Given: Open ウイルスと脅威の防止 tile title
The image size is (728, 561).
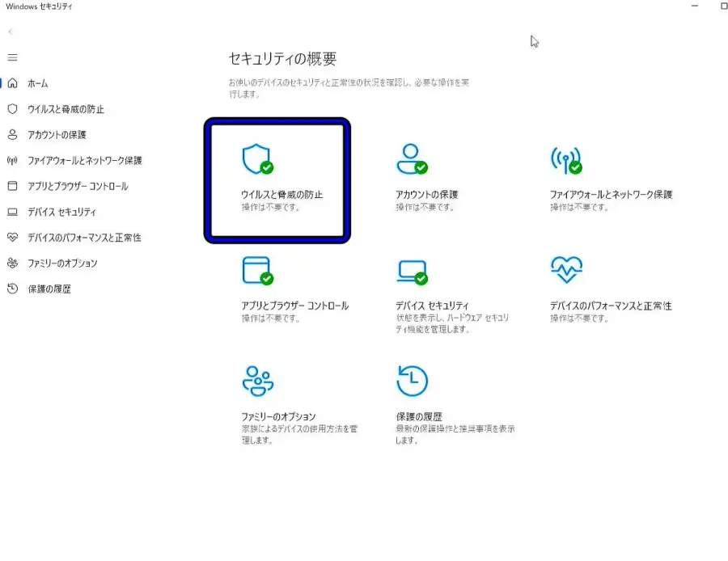Looking at the screenshot, I should coord(281,195).
